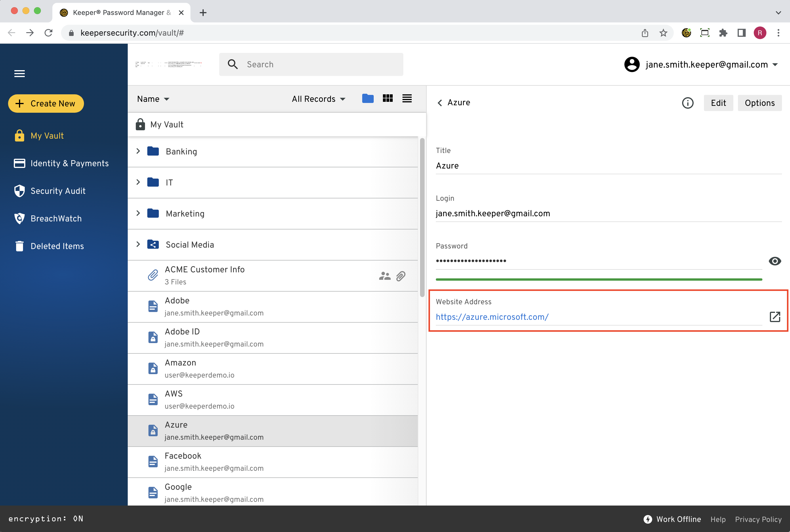Reload the browser page
Viewport: 790px width, 532px height.
click(x=49, y=33)
